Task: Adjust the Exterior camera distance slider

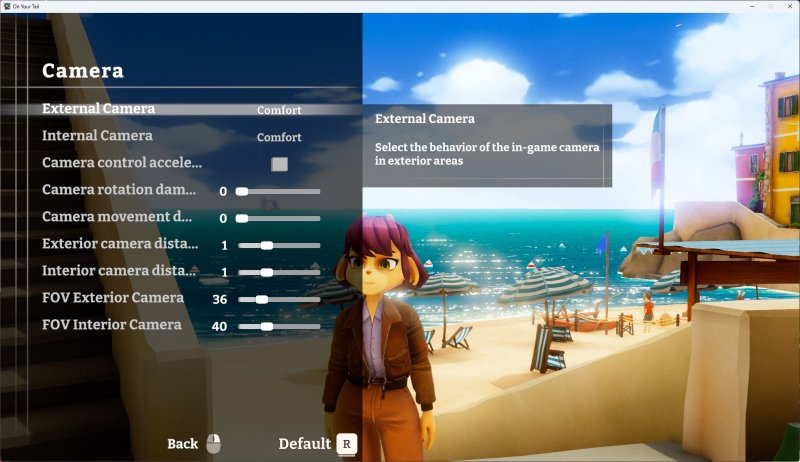Action: point(278,245)
